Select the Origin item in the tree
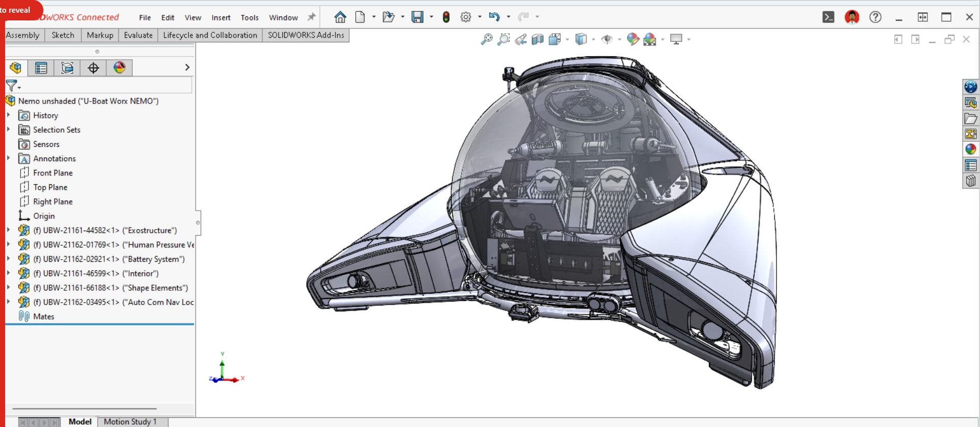 click(x=44, y=216)
